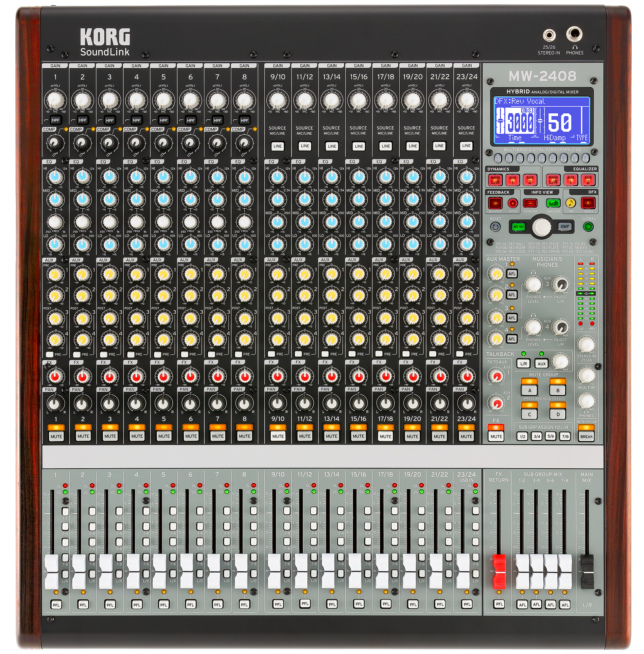The image size is (644, 654).
Task: Toggle the Anti-Feed ON button
Action: [x=495, y=203]
